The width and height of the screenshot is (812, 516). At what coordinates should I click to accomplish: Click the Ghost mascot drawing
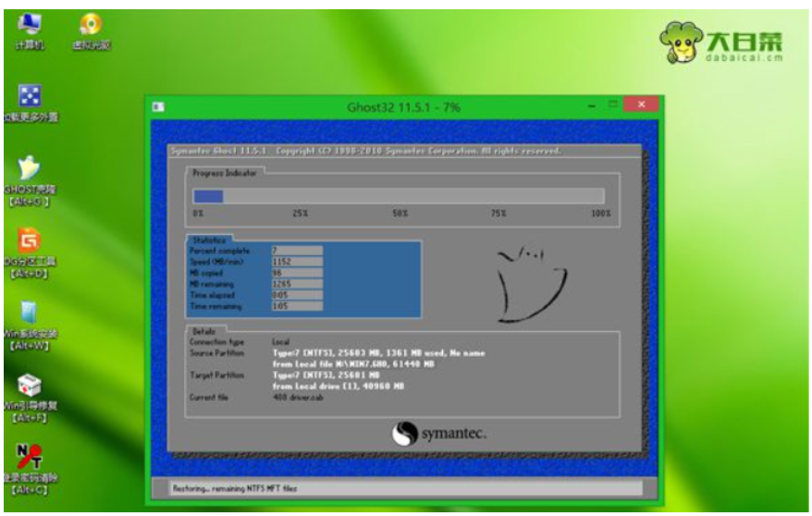pyautogui.click(x=532, y=284)
